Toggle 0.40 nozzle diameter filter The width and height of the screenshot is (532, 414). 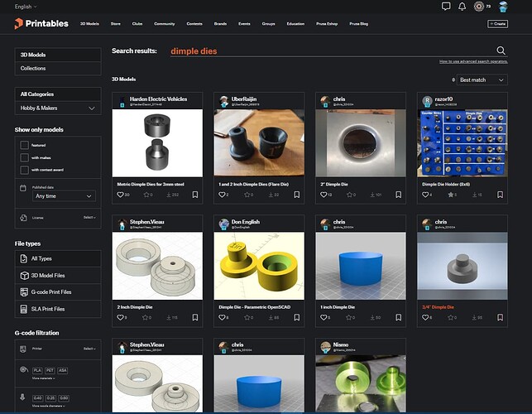pos(38,398)
